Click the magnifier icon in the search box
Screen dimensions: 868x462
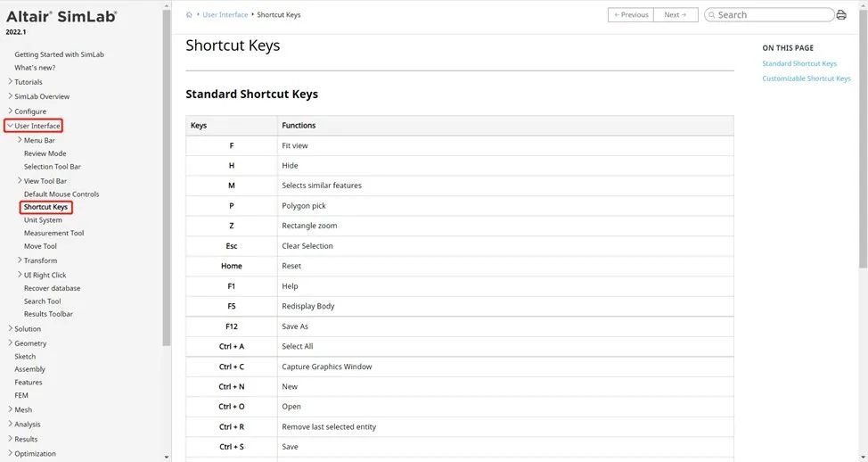pos(711,15)
